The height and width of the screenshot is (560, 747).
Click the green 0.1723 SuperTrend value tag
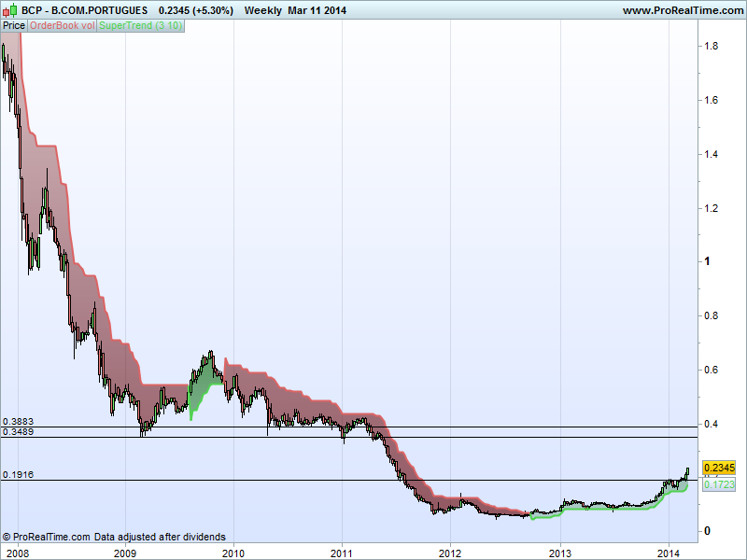click(x=719, y=484)
